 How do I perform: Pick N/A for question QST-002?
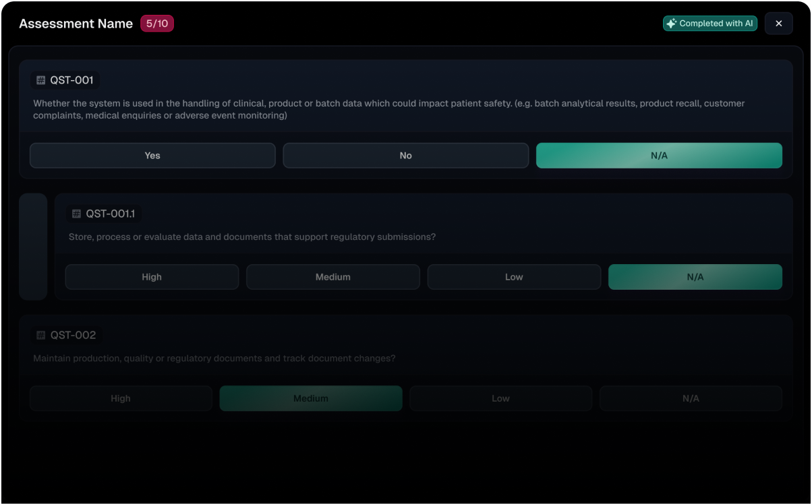tap(691, 398)
